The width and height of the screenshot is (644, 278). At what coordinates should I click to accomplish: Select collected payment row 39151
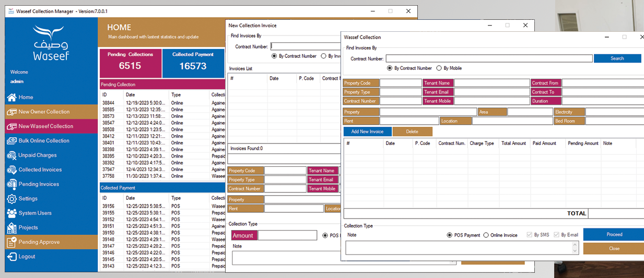pos(162,226)
